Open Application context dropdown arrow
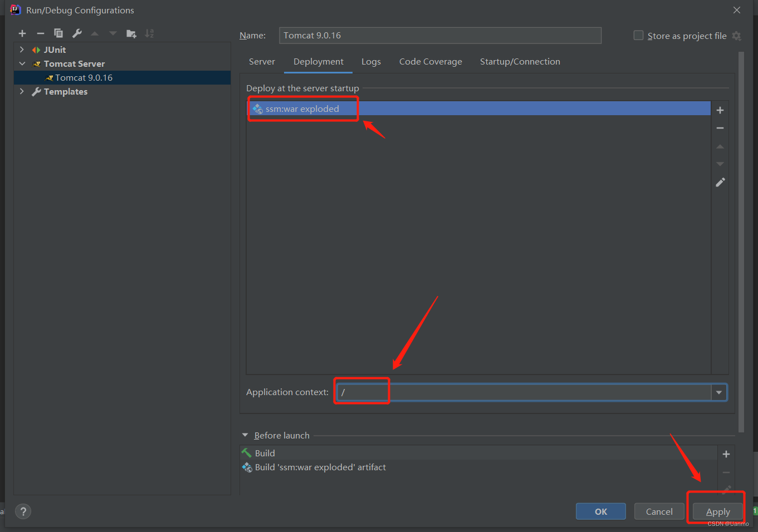The width and height of the screenshot is (758, 532). coord(718,392)
